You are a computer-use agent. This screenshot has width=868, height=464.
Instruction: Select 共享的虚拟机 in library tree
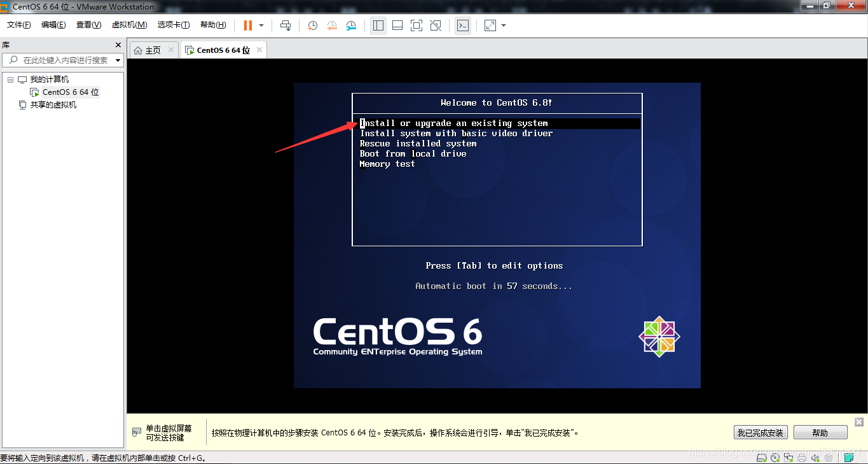[53, 105]
